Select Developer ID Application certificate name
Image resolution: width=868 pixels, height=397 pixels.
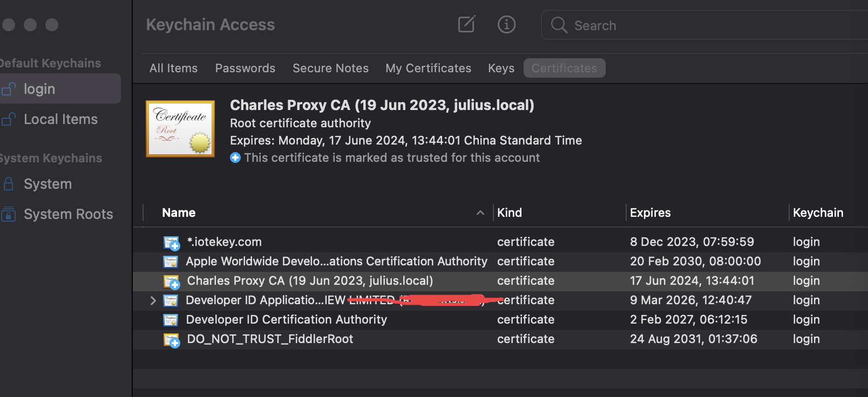335,300
